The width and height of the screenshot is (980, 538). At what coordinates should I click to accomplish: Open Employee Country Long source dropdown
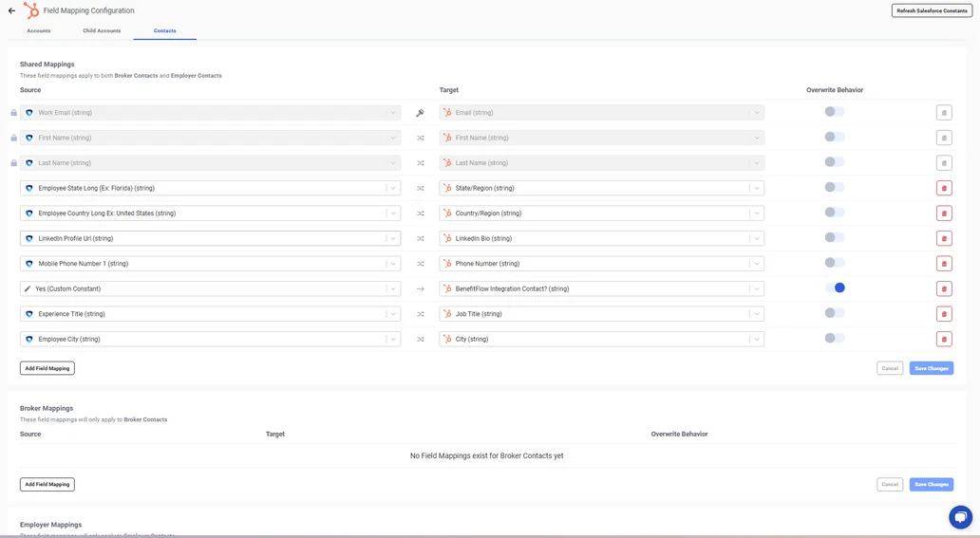point(210,213)
